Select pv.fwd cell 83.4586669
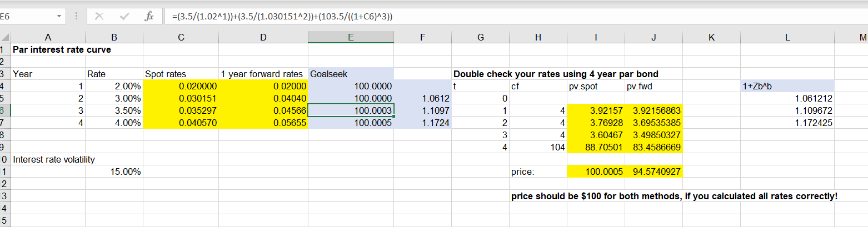Screen dimensions: 868x227 click(654, 147)
